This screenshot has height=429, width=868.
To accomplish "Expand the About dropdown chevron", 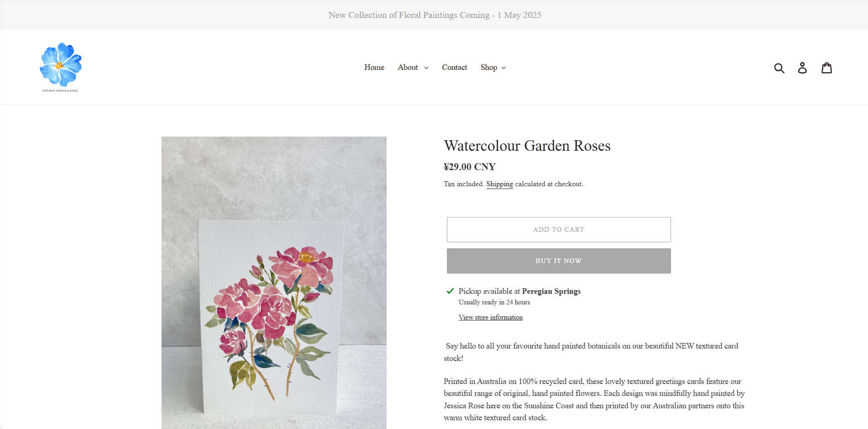I will [426, 68].
